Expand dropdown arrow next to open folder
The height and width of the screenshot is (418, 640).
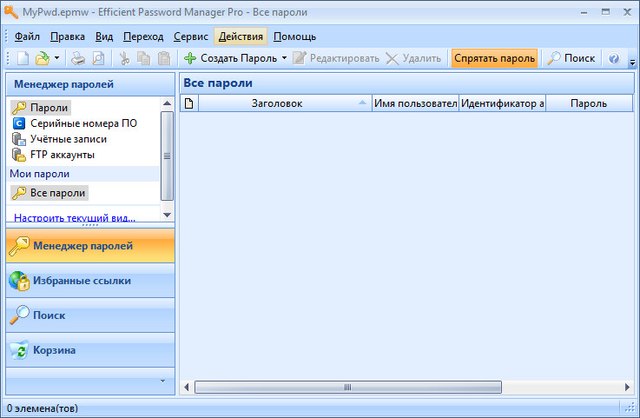click(57, 58)
